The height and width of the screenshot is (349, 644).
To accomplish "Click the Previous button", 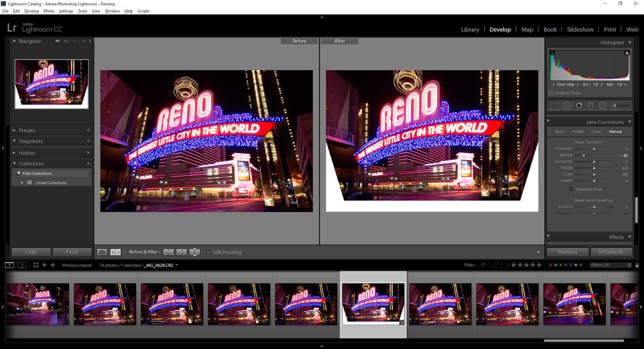I will coord(568,252).
